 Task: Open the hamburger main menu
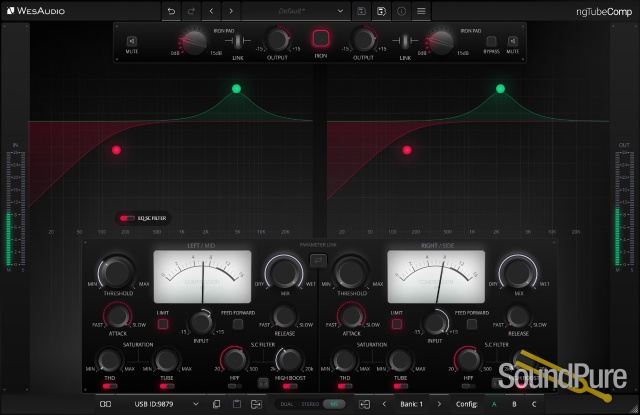421,11
